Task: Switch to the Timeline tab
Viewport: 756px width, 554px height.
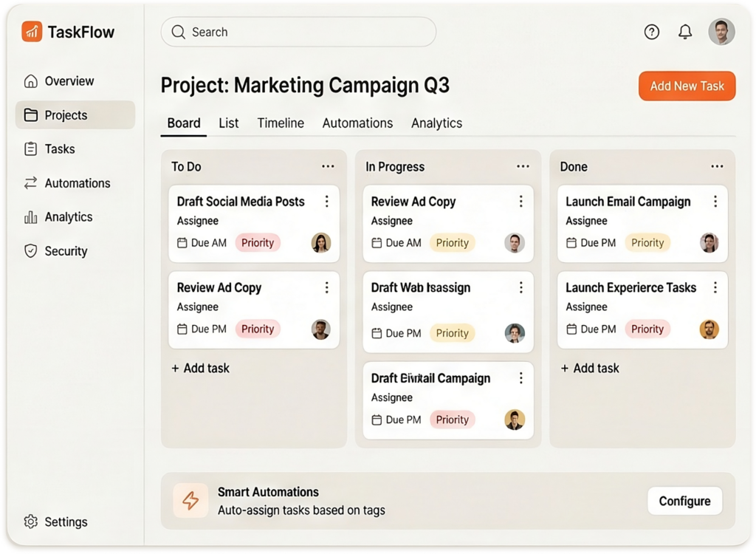Action: [281, 123]
